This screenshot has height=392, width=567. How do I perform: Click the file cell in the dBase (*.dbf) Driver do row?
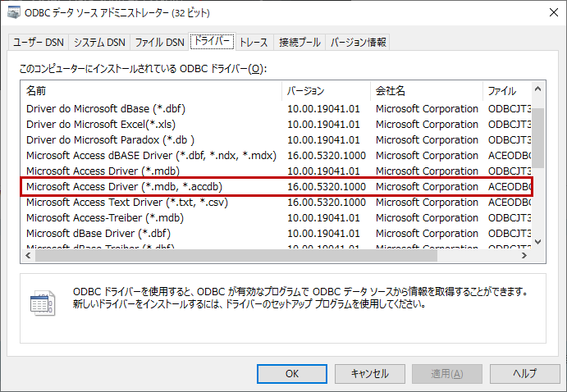pos(510,109)
